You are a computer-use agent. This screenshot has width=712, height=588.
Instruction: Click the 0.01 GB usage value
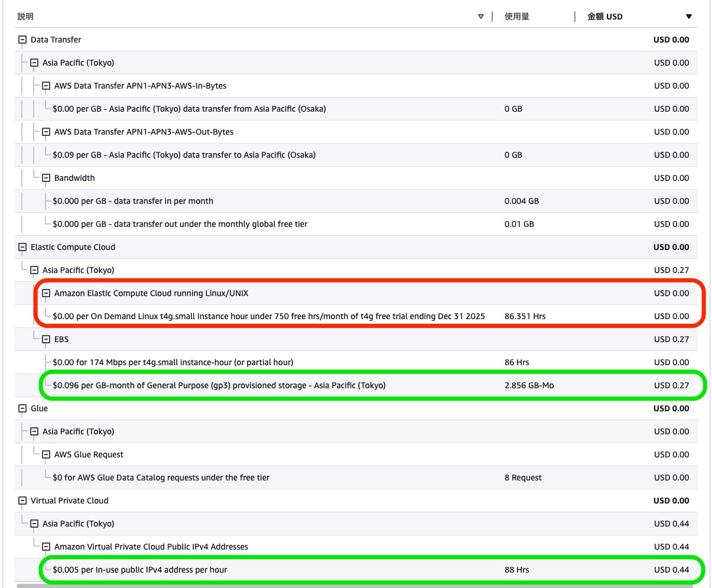tap(519, 224)
